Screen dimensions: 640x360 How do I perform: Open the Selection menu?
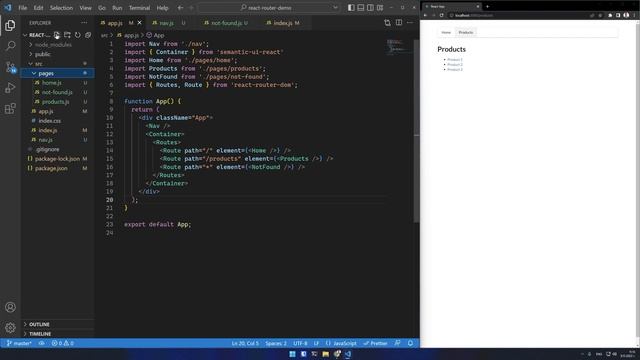(61, 8)
